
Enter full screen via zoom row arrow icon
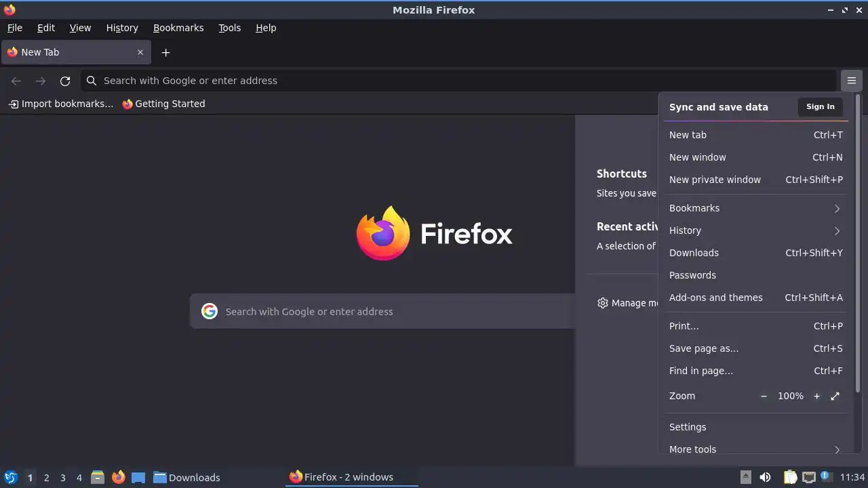pyautogui.click(x=835, y=396)
